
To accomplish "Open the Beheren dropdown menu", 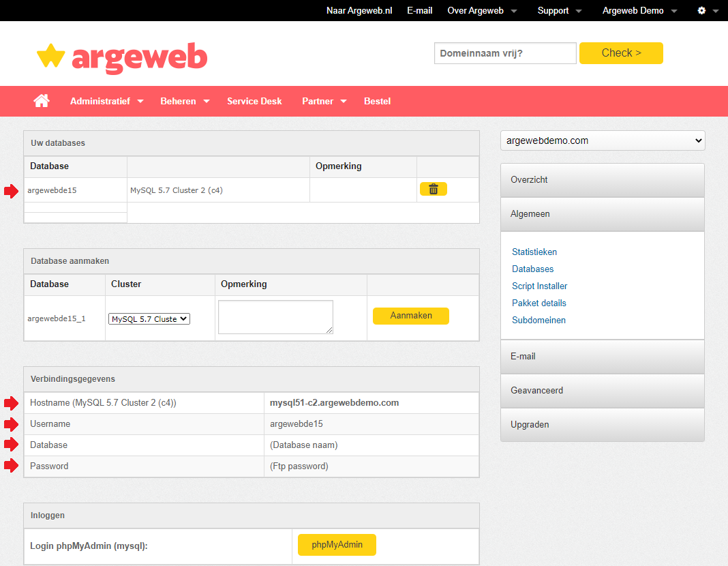I will (x=185, y=101).
